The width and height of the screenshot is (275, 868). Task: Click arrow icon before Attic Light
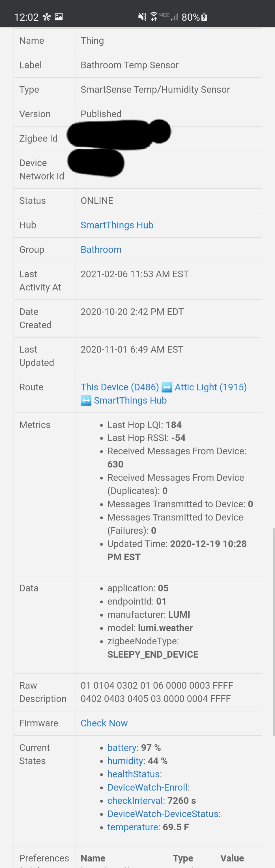click(167, 387)
